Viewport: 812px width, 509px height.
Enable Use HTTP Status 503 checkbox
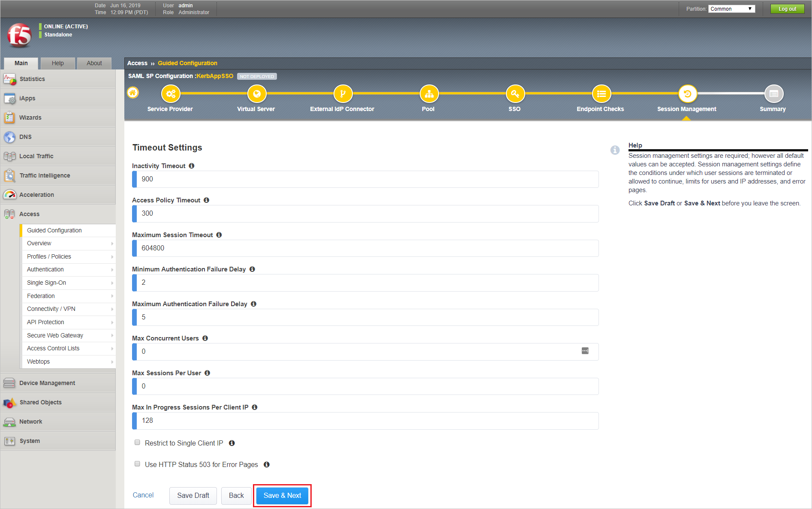137,464
